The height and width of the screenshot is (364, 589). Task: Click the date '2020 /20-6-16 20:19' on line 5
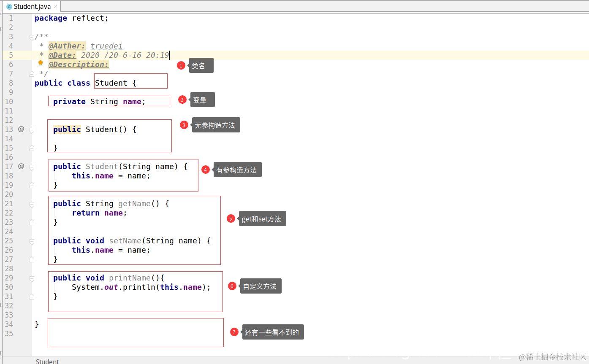coord(125,55)
